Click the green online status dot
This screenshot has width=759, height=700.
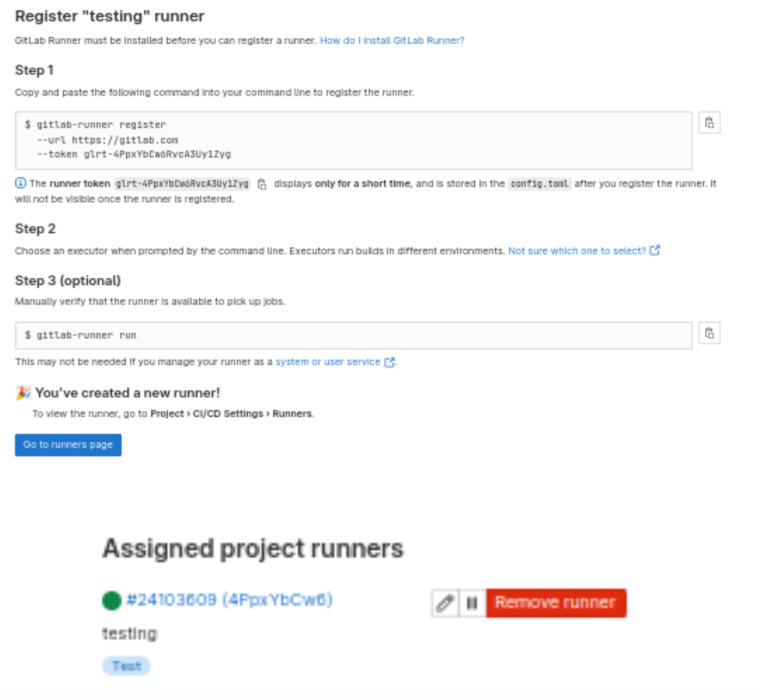pyautogui.click(x=111, y=600)
